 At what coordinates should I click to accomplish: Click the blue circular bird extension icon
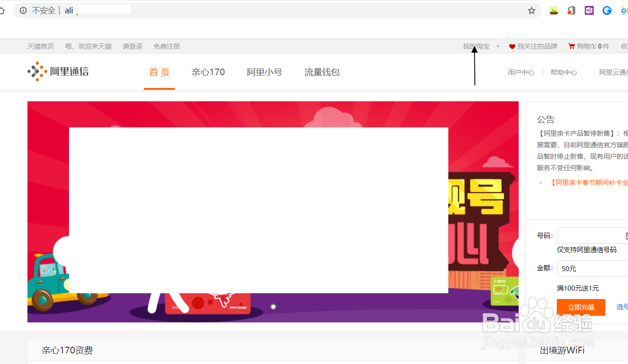(607, 11)
